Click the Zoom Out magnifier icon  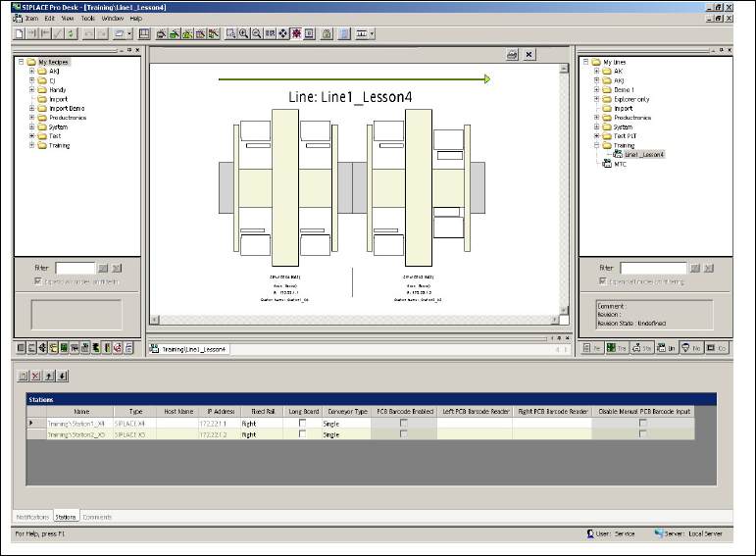coord(257,33)
